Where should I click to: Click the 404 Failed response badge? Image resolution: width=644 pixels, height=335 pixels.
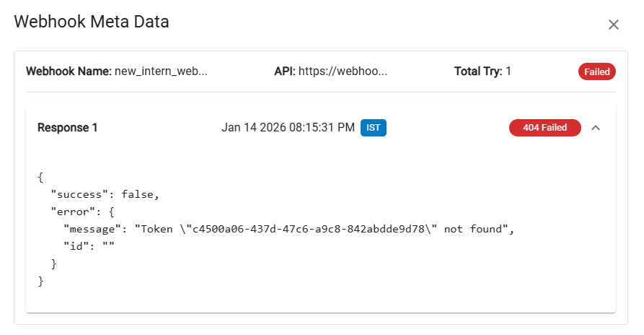[544, 128]
